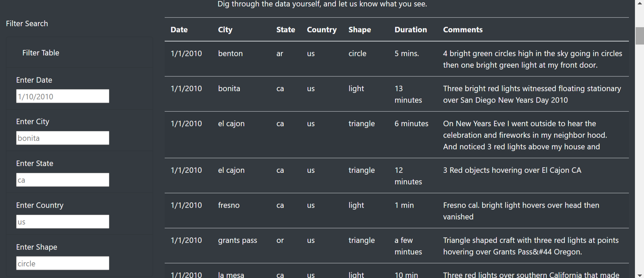This screenshot has height=278, width=644.
Task: Click the Filter Search sidebar title
Action: pos(27,23)
